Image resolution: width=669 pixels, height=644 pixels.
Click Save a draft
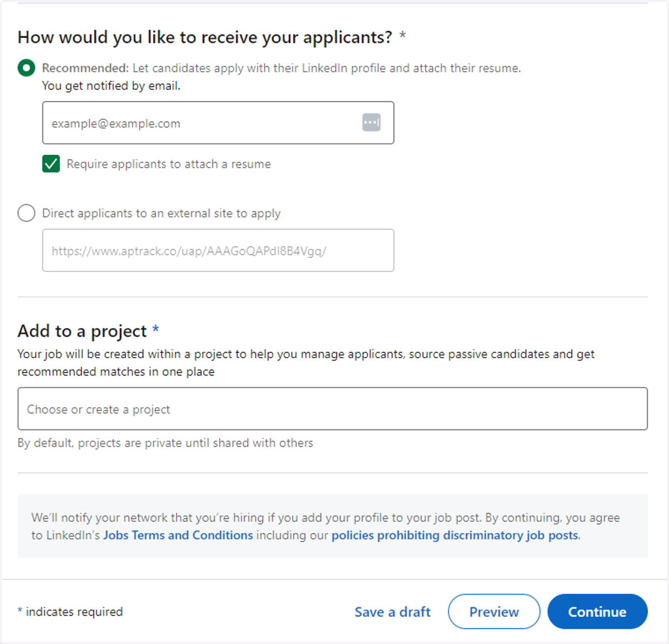tap(392, 612)
